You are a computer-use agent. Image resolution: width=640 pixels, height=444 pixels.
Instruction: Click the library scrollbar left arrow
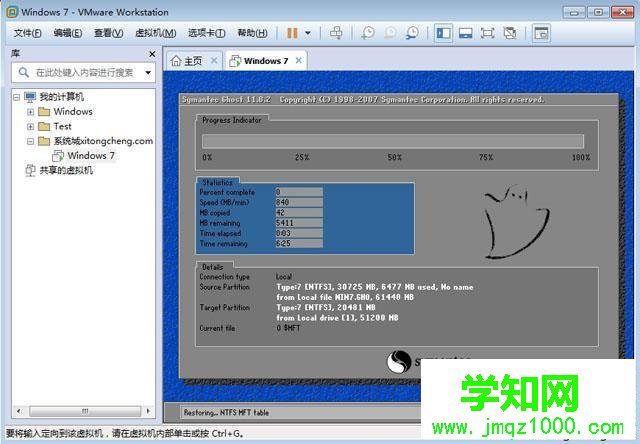tap(19, 411)
